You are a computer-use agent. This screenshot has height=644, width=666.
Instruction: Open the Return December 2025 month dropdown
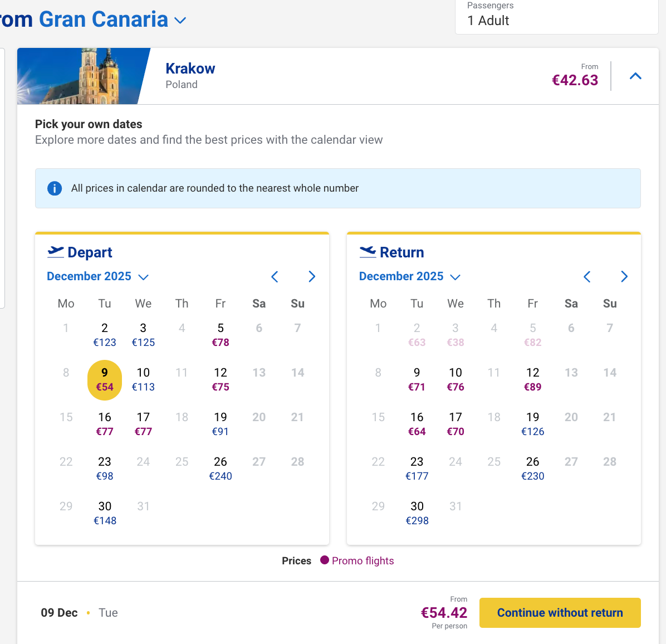tap(410, 277)
